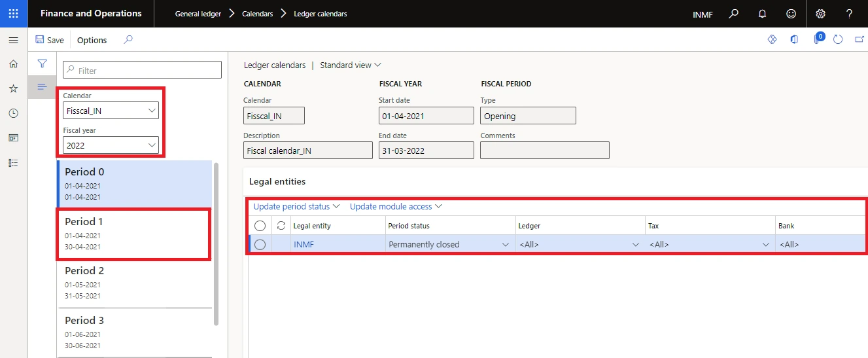Click the Comments field
The image size is (868, 358).
tap(545, 151)
